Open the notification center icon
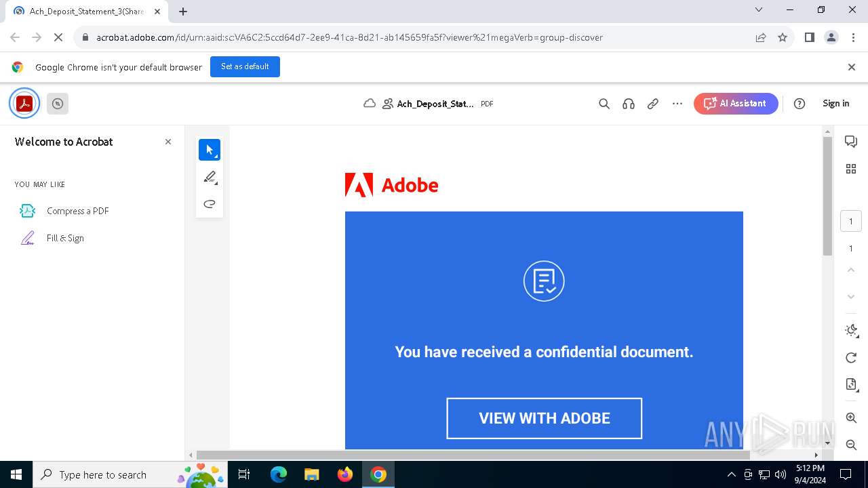The height and width of the screenshot is (488, 868). 846,474
